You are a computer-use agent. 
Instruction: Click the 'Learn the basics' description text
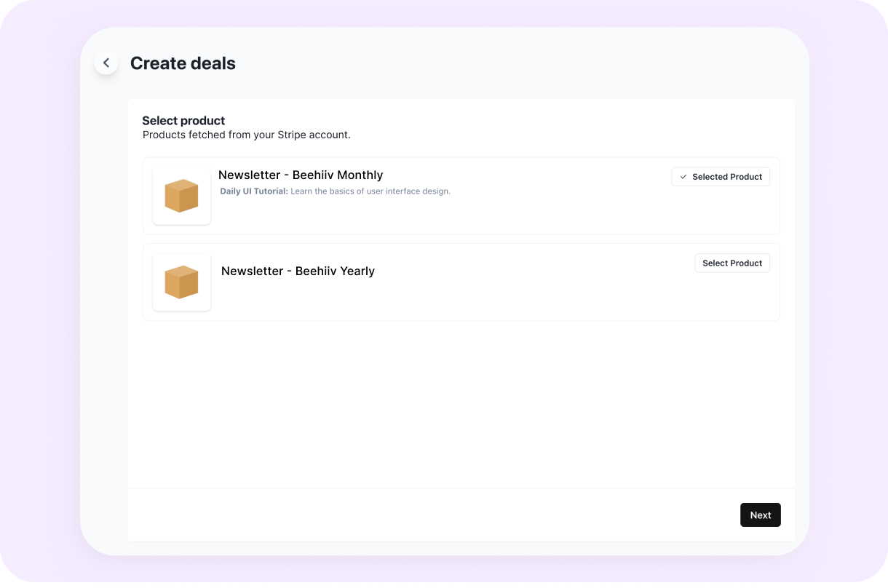[x=370, y=191]
